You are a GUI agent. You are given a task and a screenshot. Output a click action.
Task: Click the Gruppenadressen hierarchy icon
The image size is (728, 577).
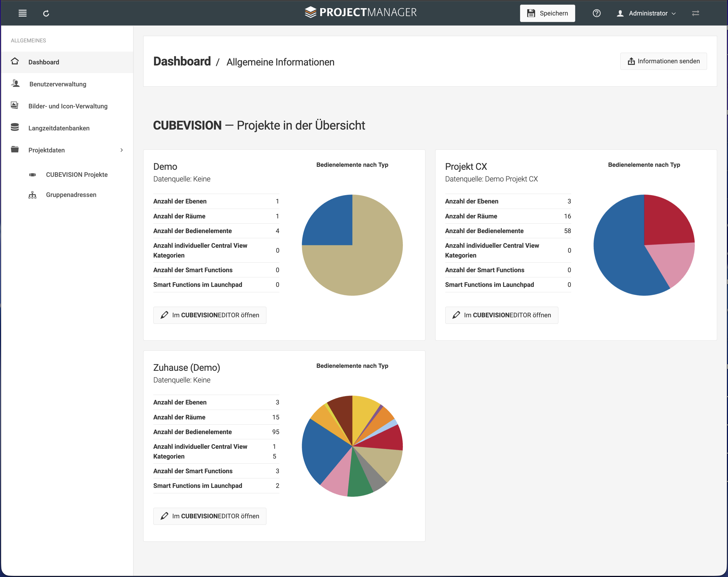(32, 195)
